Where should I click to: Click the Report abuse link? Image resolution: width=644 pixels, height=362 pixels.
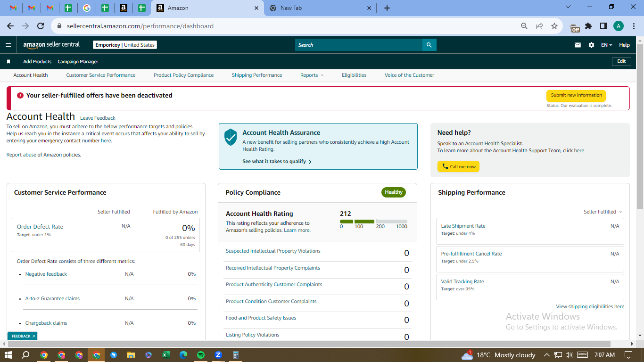pos(21,155)
